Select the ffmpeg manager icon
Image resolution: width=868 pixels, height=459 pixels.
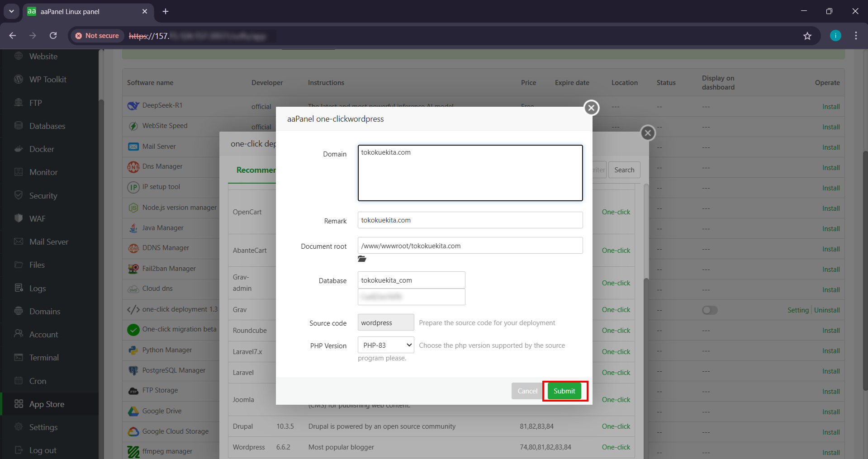click(x=133, y=451)
